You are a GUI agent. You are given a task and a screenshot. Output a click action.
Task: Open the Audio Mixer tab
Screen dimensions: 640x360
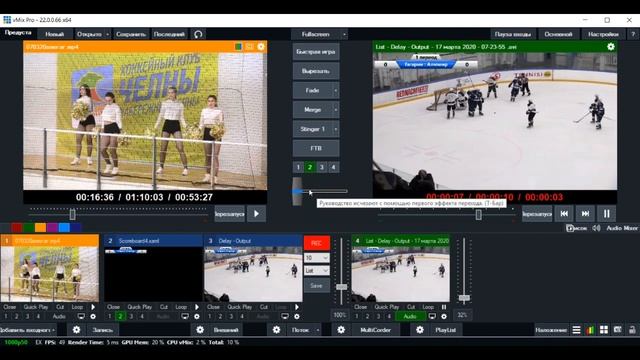(622, 228)
